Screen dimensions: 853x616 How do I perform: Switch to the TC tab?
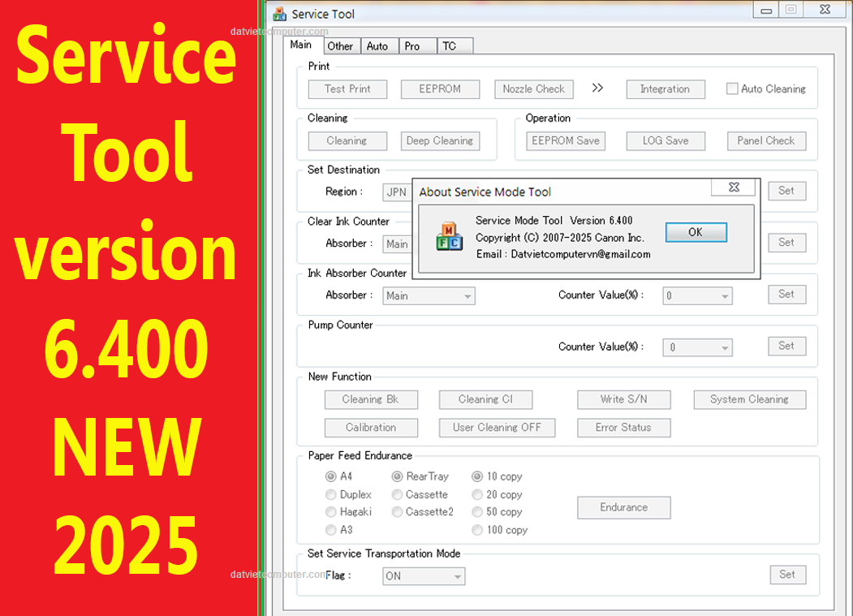(x=449, y=46)
